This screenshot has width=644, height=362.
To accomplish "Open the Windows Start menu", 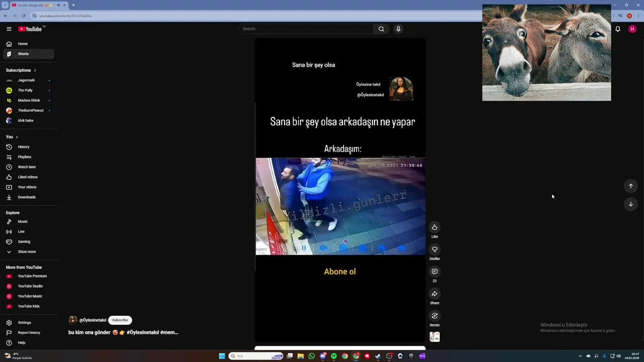I will point(222,356).
